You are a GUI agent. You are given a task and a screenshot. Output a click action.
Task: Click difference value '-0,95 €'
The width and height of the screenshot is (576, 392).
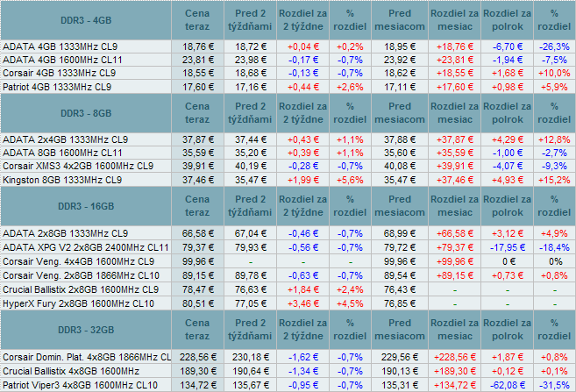point(303,385)
